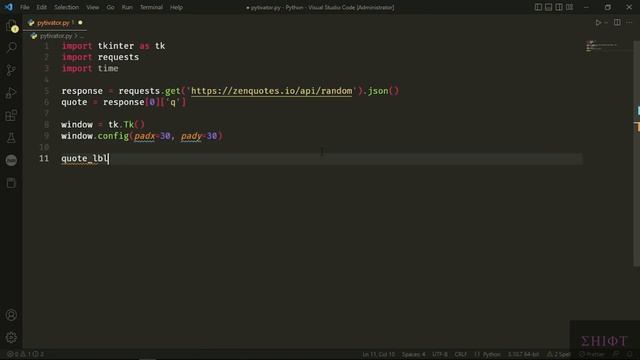Click the VS Code logo icon
The image size is (640, 360).
click(9, 7)
